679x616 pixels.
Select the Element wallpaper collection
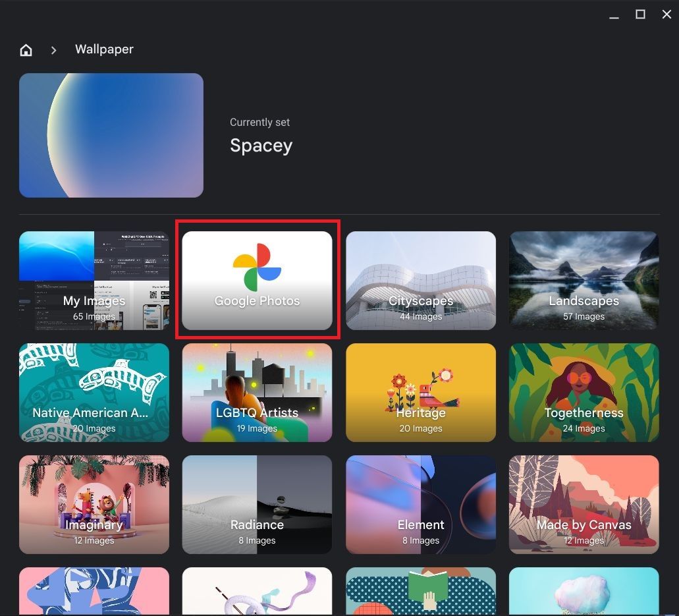coord(421,505)
